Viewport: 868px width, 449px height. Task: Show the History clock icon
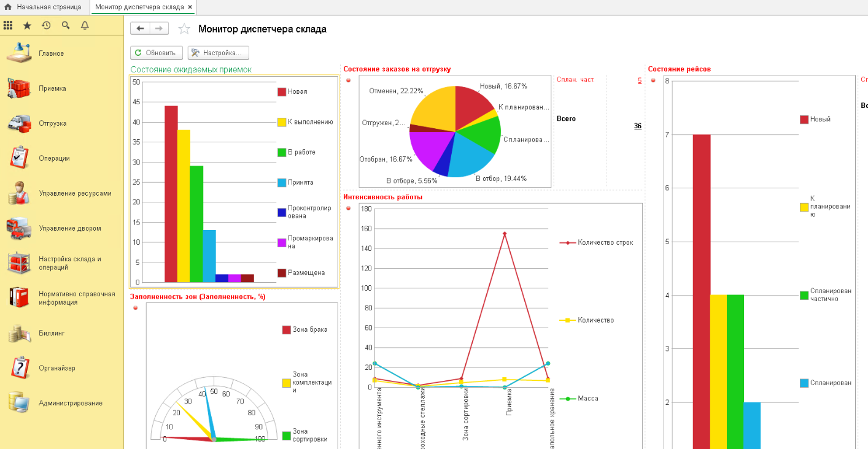(x=46, y=25)
